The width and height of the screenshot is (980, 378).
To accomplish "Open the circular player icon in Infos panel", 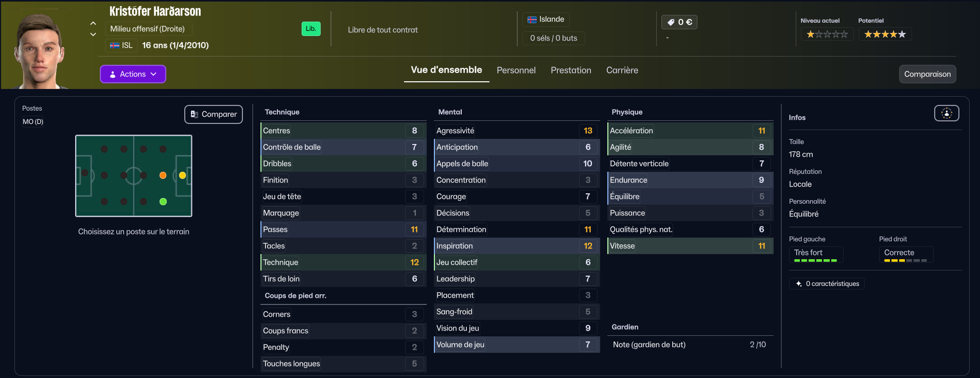I will pos(947,113).
